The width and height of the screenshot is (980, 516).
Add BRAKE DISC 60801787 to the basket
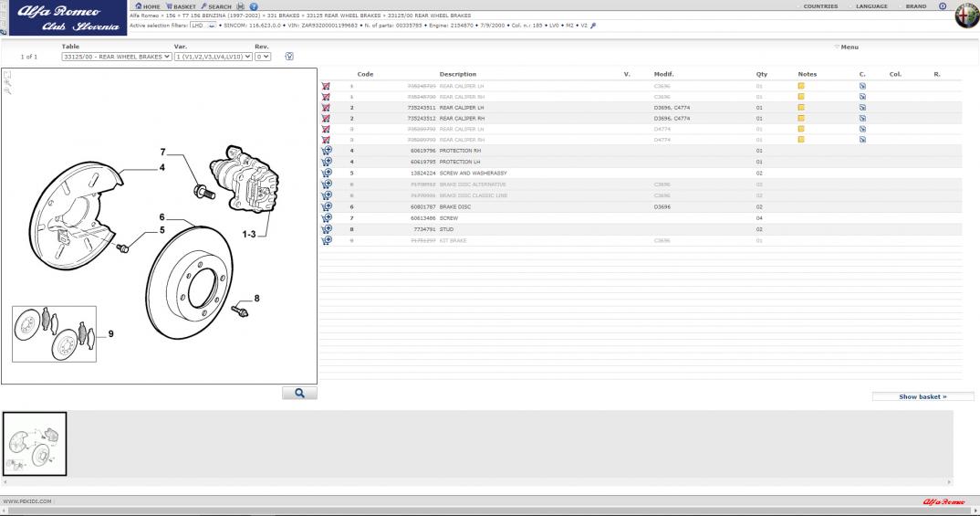(327, 206)
